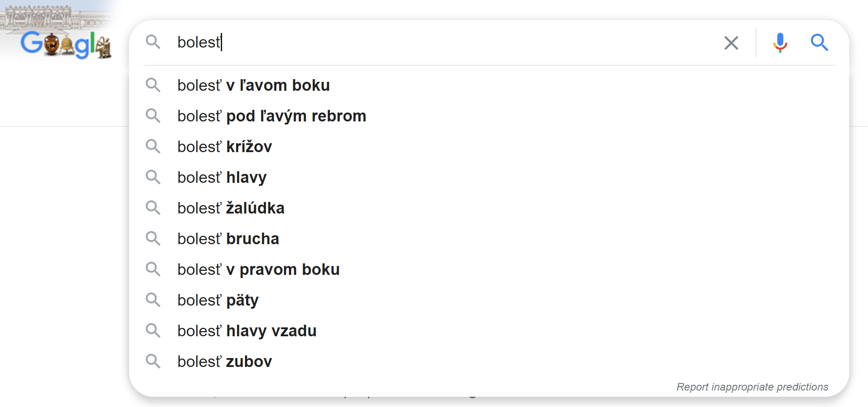Select suggestion "bolesť v ľavom boku"

point(253,85)
